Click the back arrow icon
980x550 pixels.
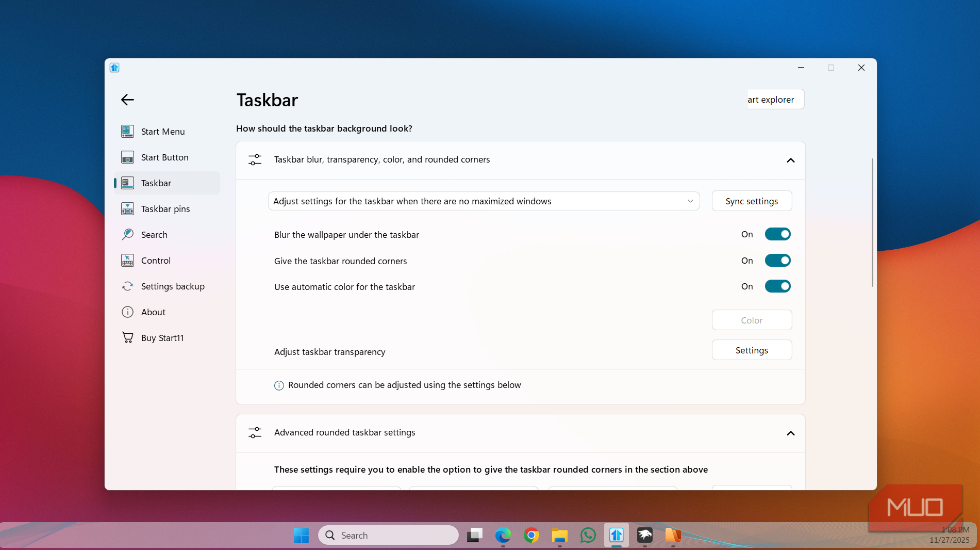coord(127,100)
